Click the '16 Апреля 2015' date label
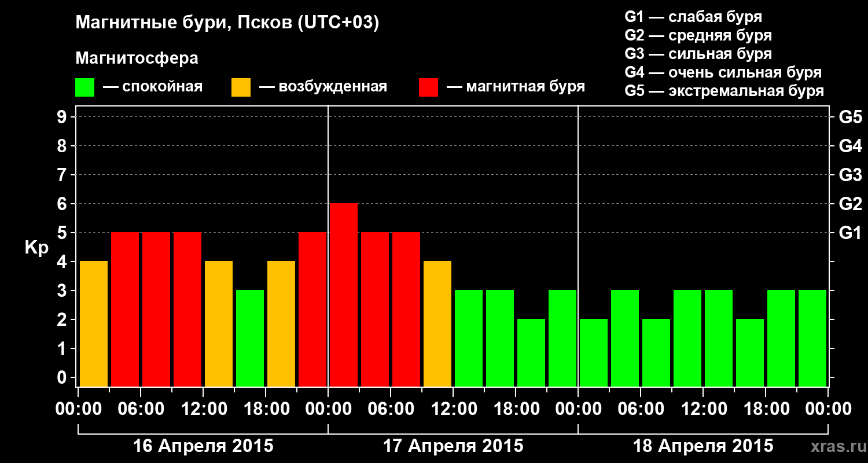Image resolution: width=868 pixels, height=463 pixels. pyautogui.click(x=203, y=446)
